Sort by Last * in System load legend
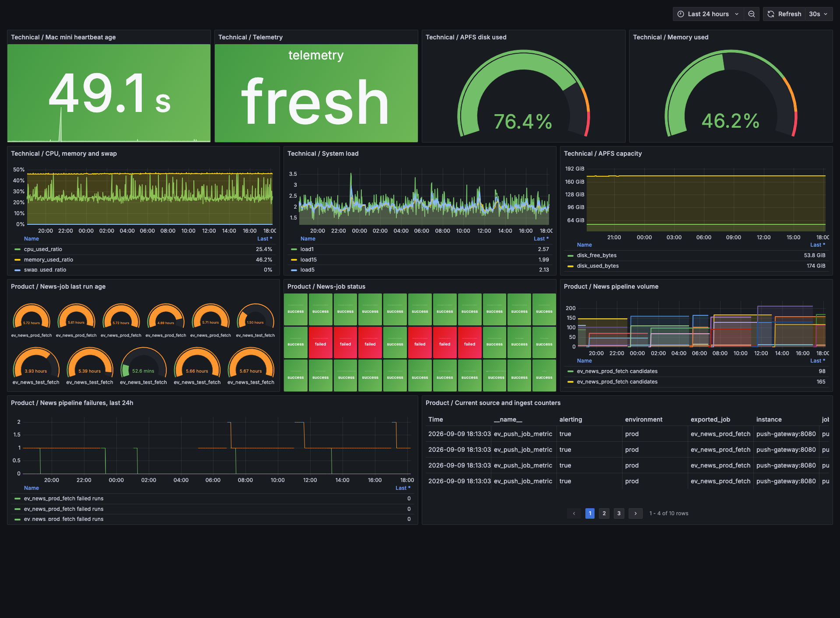This screenshot has width=840, height=618. (541, 239)
